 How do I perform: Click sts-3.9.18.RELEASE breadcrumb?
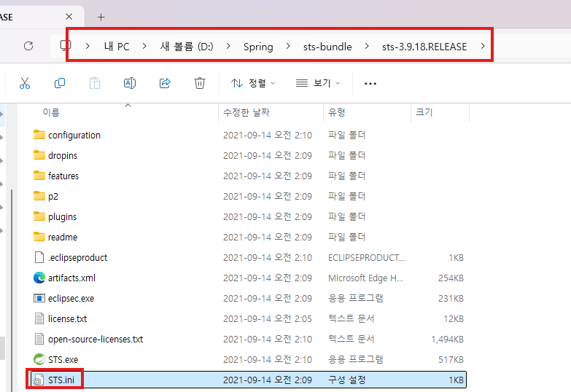coord(424,47)
